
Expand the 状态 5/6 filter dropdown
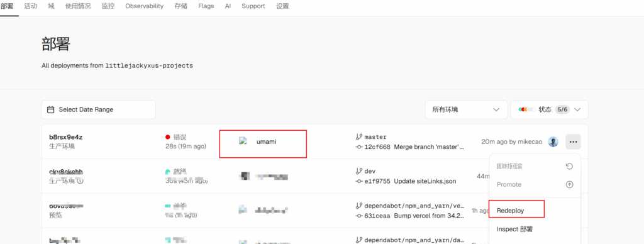(x=550, y=109)
